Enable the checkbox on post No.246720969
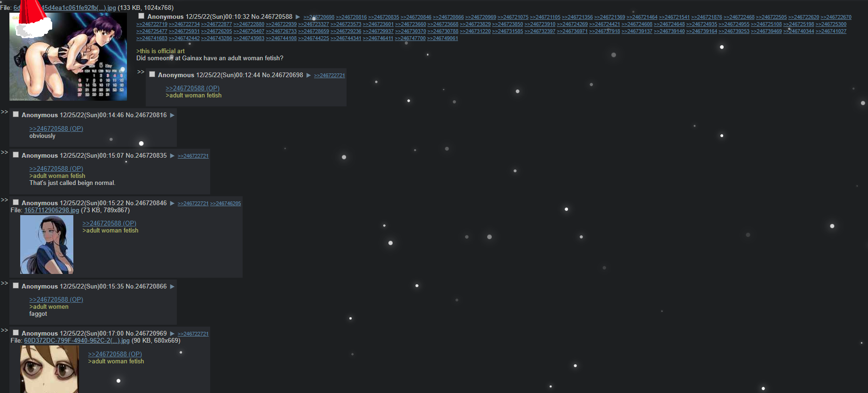 pos(16,333)
